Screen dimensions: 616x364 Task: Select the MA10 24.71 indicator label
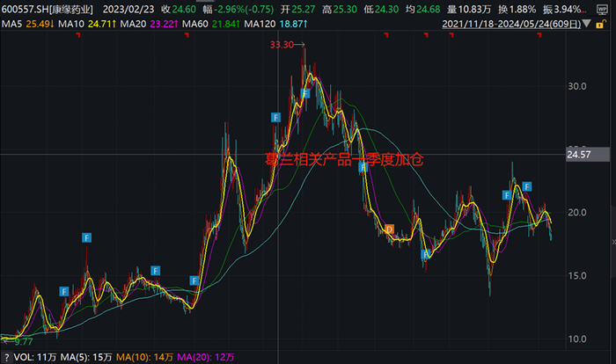pyautogui.click(x=87, y=24)
